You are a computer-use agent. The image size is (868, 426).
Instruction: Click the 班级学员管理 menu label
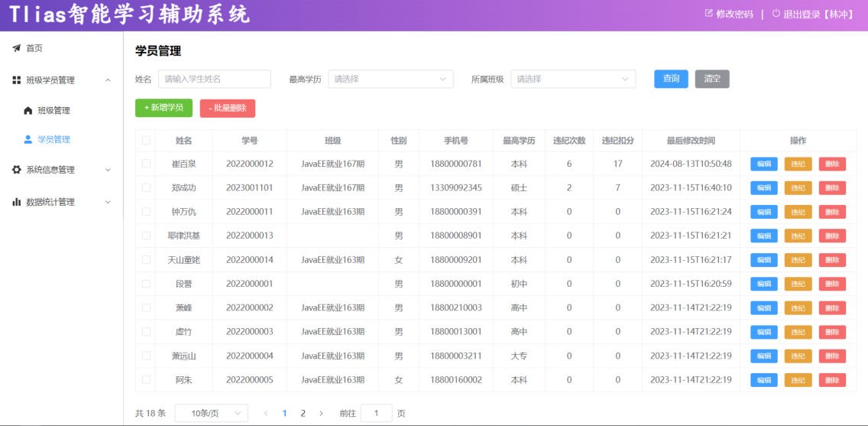click(x=50, y=80)
